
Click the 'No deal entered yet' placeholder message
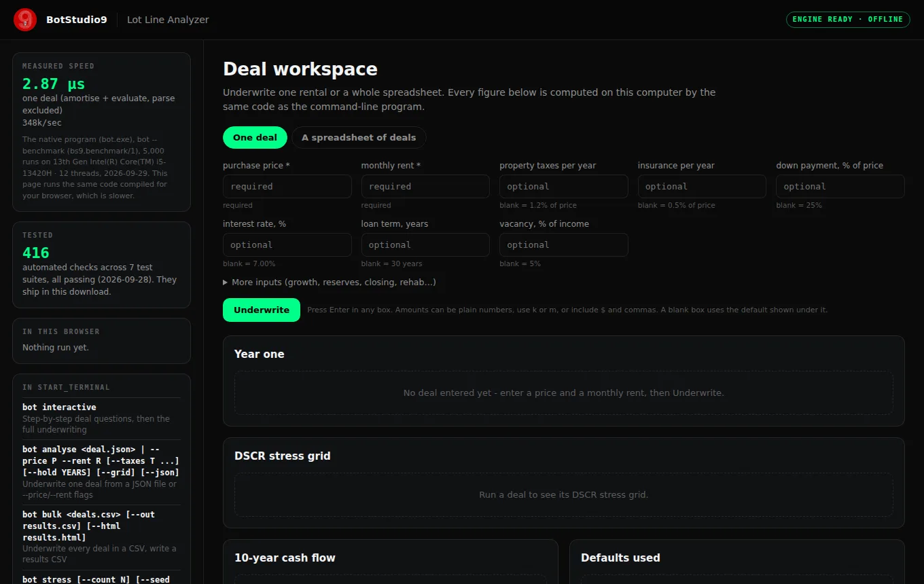564,393
